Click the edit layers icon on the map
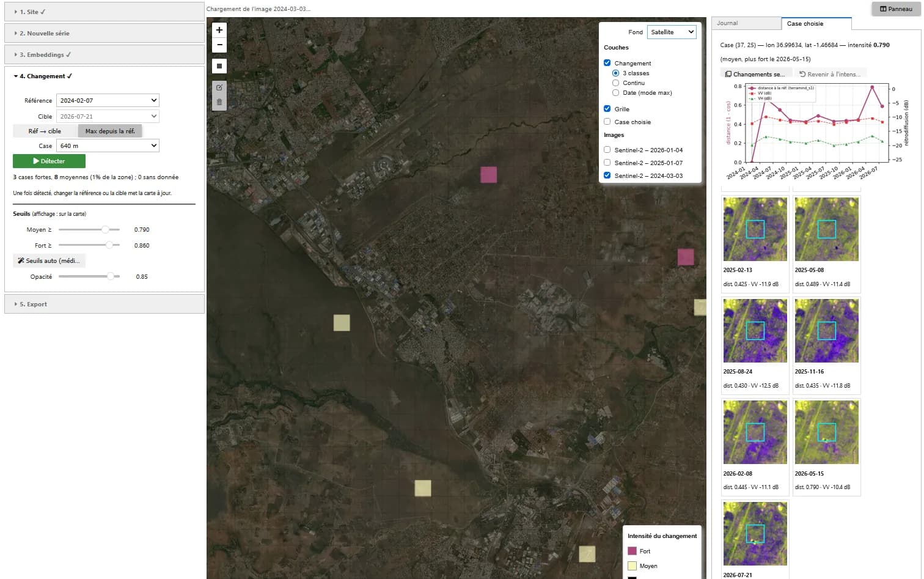Viewport: 924px width, 579px height. click(x=219, y=87)
